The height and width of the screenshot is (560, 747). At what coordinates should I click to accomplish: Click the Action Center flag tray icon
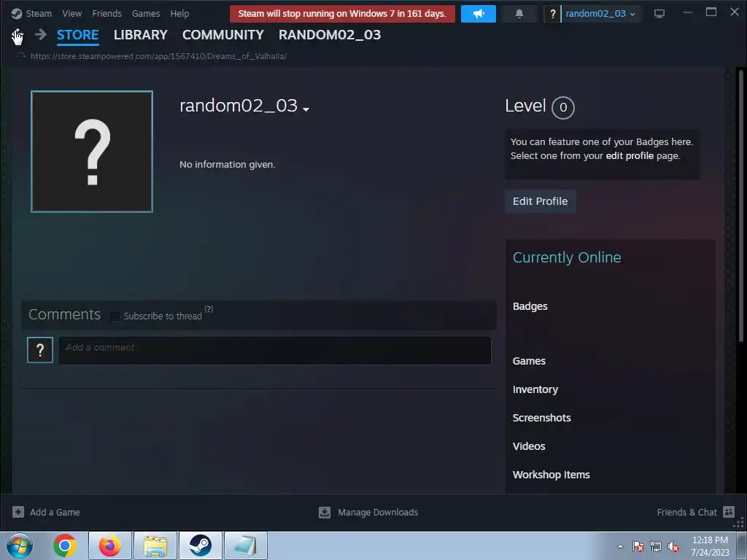pos(638,546)
